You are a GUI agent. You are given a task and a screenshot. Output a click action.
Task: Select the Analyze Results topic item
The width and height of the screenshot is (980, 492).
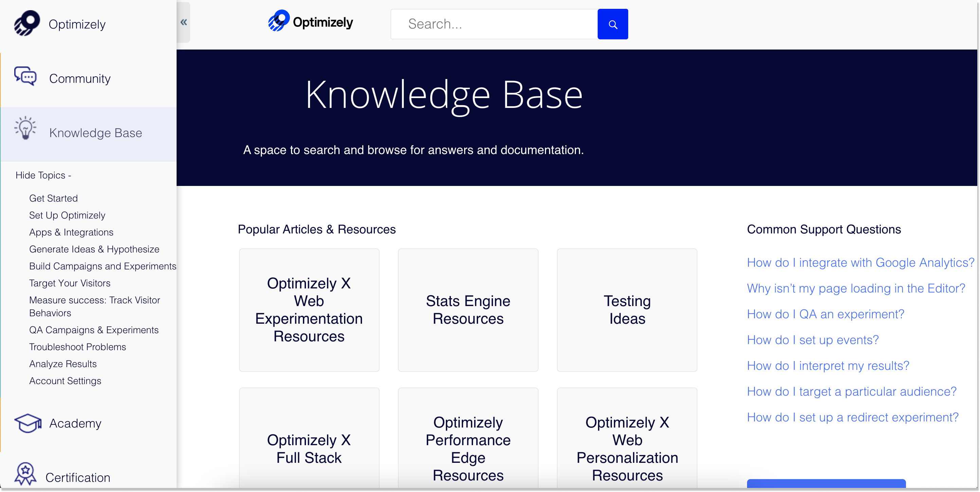pyautogui.click(x=63, y=363)
